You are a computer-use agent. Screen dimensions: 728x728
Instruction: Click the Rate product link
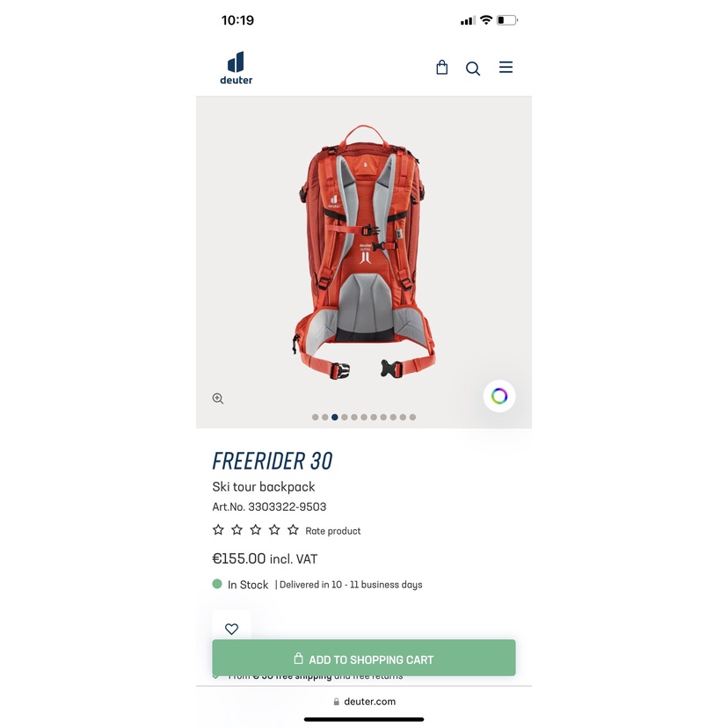coord(333,531)
